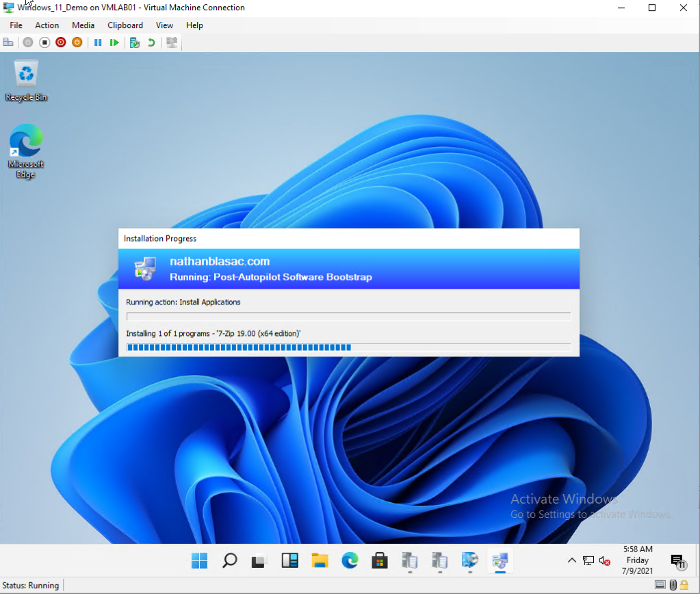The height and width of the screenshot is (598, 700).
Task: Open Microsoft Store from the taskbar
Action: click(380, 560)
